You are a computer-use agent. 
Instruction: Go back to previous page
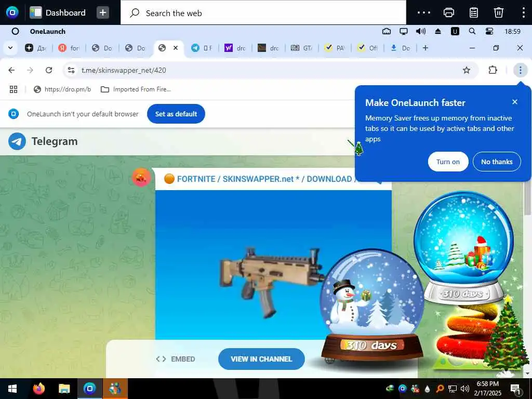11,70
